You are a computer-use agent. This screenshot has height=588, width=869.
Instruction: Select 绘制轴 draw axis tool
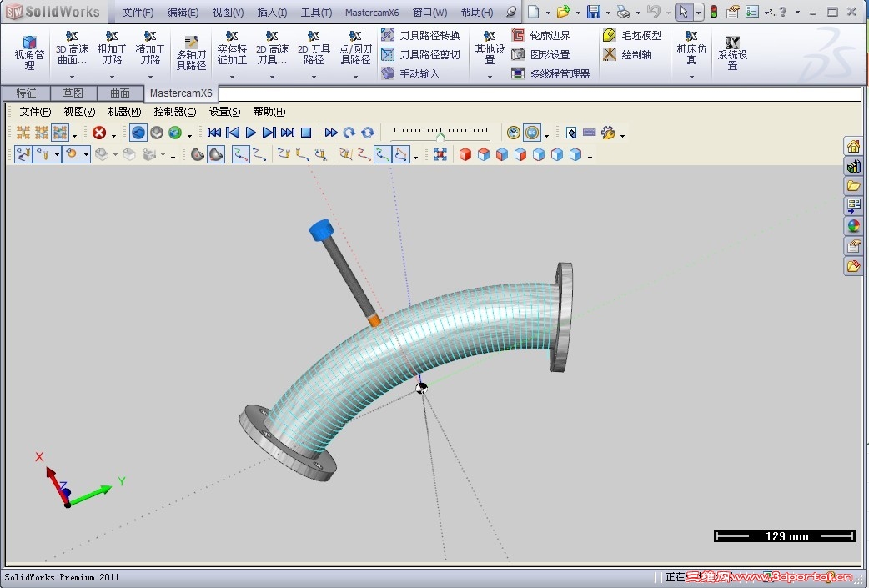tap(627, 54)
